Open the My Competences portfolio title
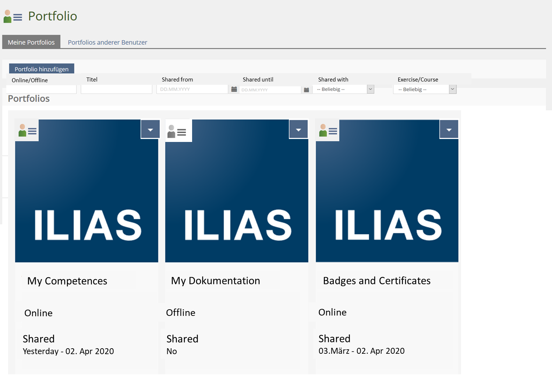 pos(67,281)
